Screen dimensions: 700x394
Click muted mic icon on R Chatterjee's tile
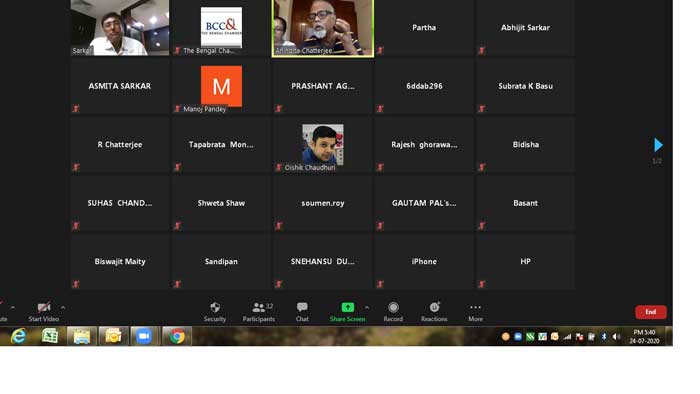76,167
